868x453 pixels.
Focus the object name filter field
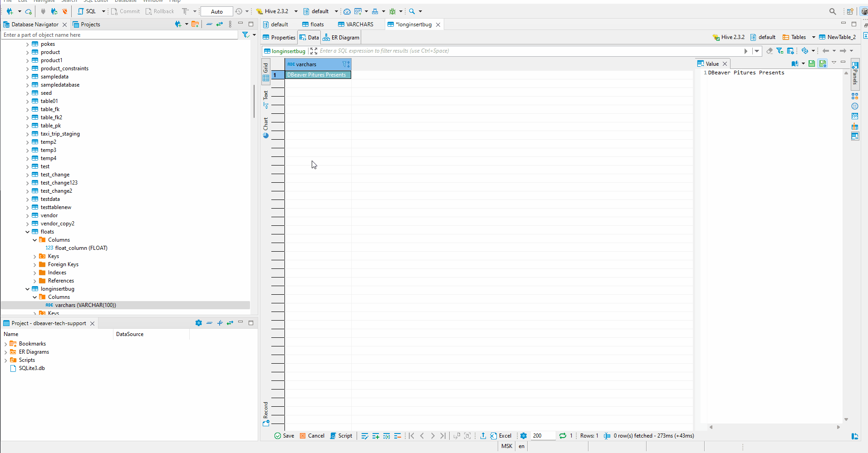(119, 35)
